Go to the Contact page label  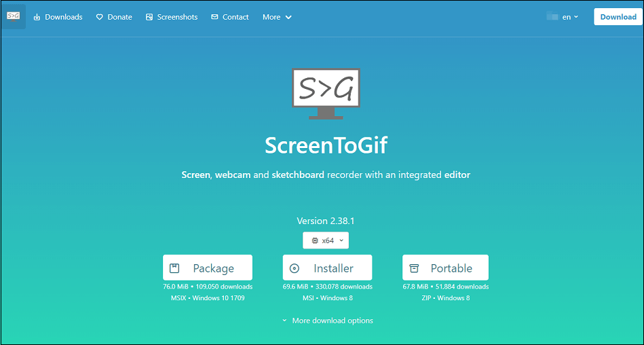[x=235, y=17]
